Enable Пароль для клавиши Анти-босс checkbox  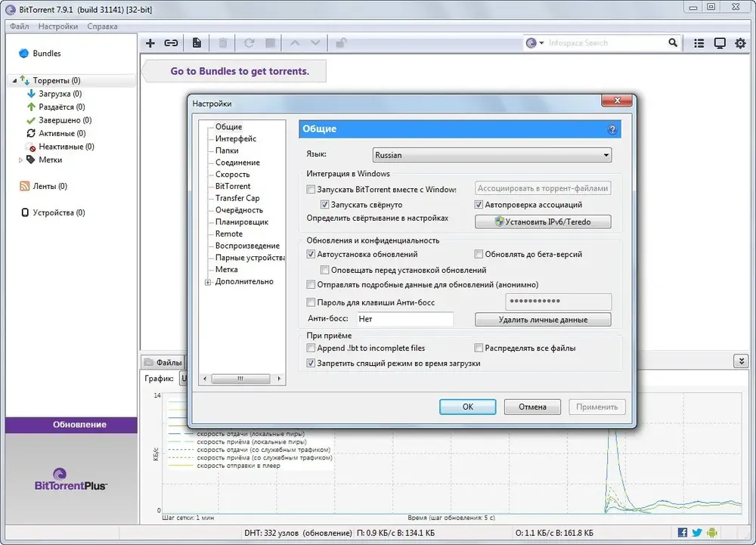311,302
